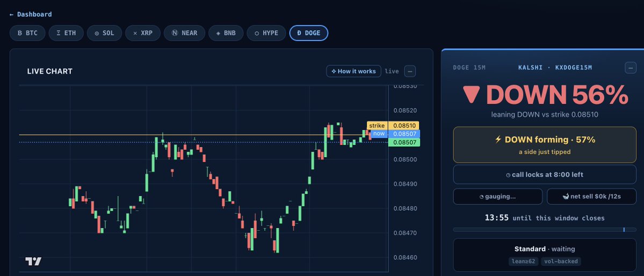Click the 0.08490 price axis label
Image resolution: width=644 pixels, height=276 pixels.
tap(405, 184)
